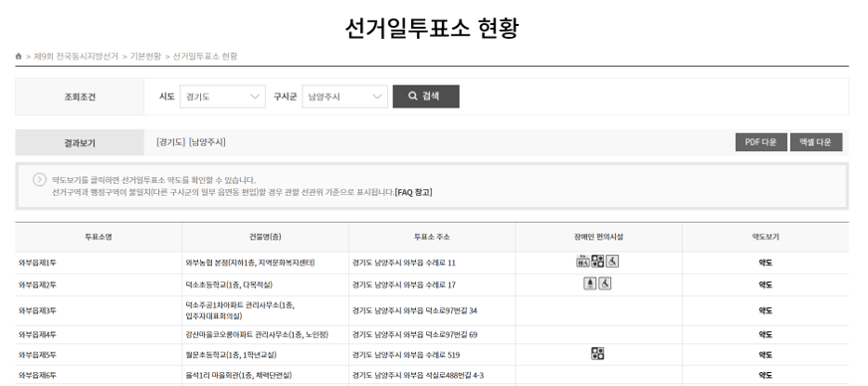
Task: Select the 와부읍제6투 polling station name
Action: click(37, 375)
